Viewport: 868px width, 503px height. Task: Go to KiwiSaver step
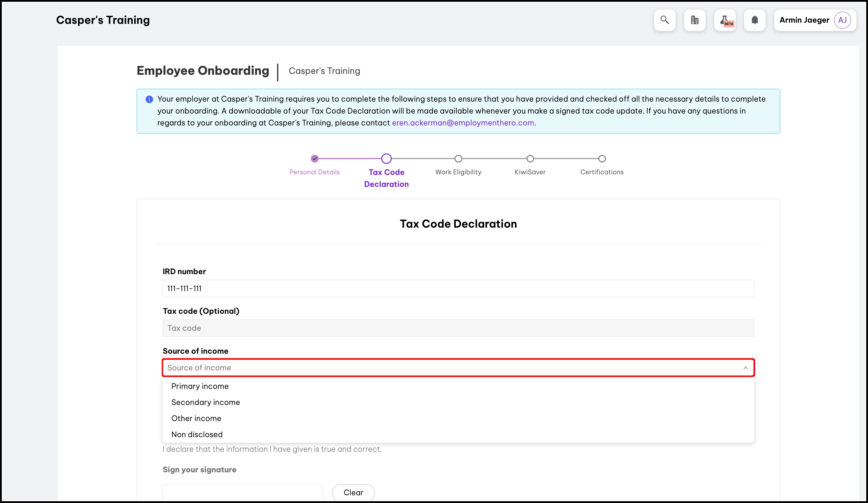click(x=530, y=172)
